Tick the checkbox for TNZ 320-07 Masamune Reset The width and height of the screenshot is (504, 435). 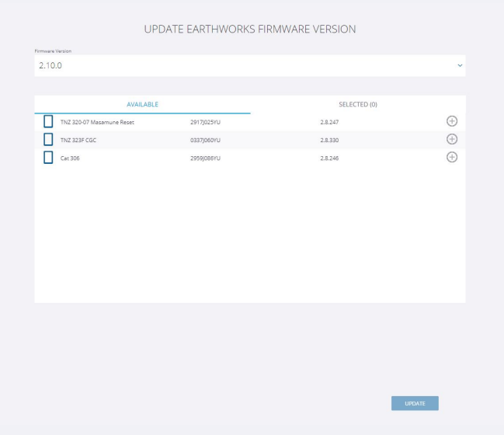tap(48, 121)
